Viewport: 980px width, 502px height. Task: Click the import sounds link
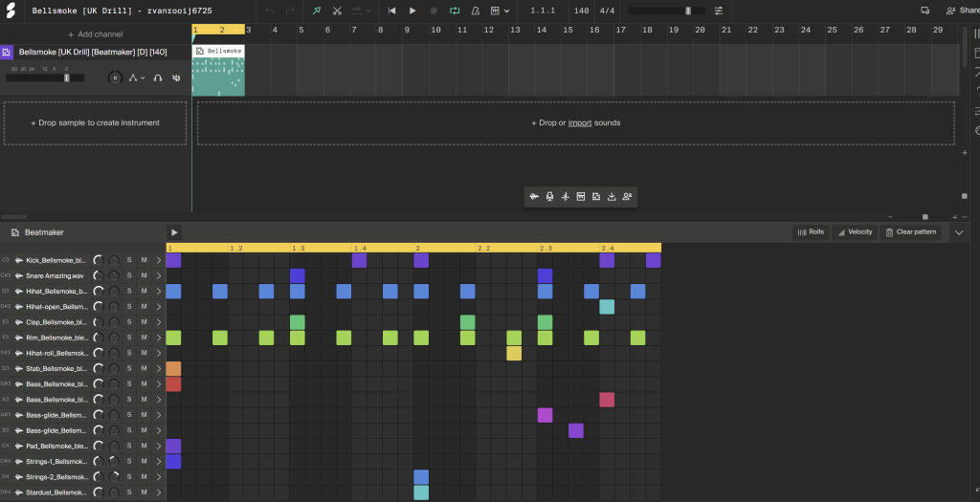tap(580, 123)
